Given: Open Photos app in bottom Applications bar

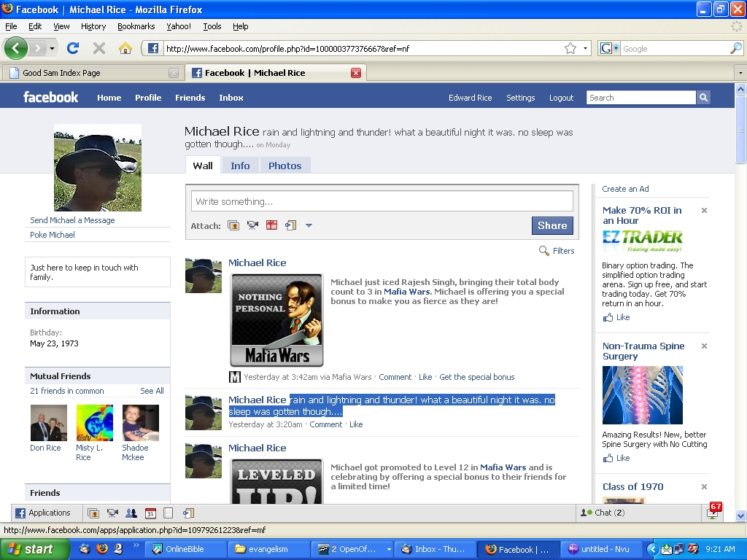Looking at the screenshot, I should coord(93,513).
